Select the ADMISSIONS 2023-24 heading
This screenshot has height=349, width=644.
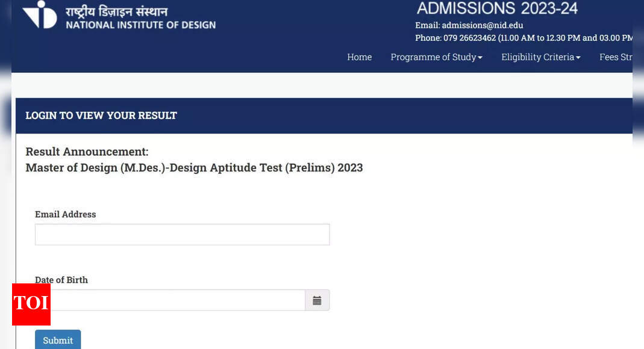coord(496,8)
